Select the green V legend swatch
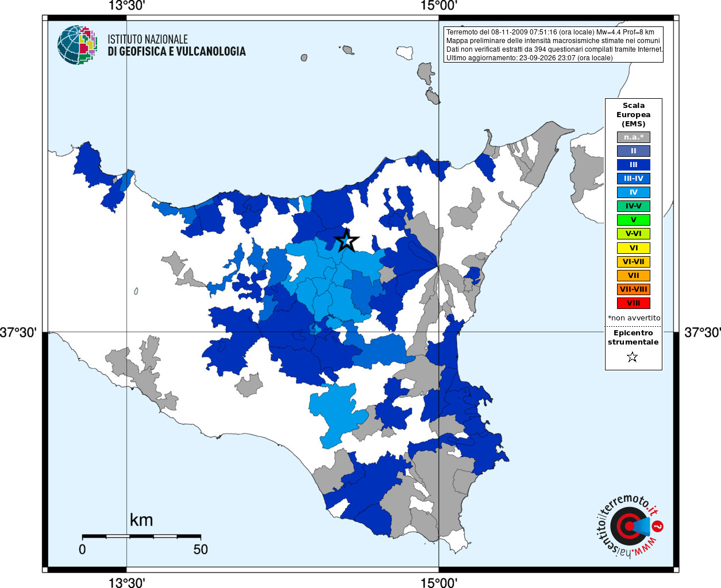The height and width of the screenshot is (588, 721). tap(634, 220)
